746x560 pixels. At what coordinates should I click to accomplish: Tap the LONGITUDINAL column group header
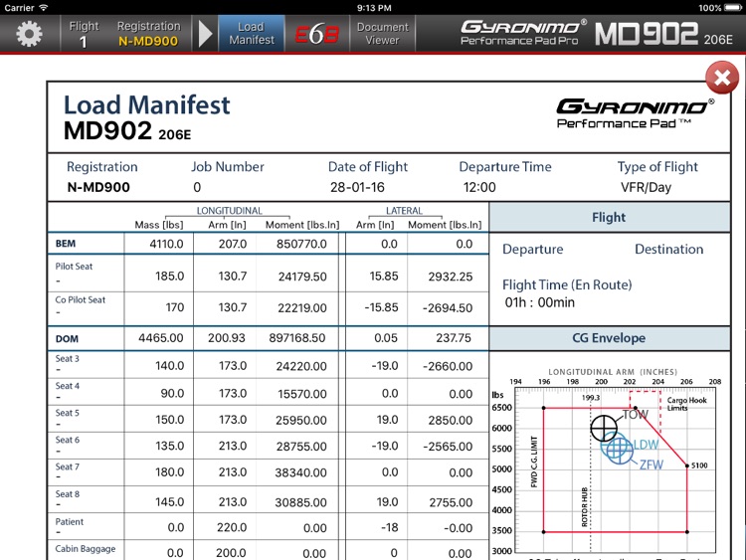coord(230,211)
